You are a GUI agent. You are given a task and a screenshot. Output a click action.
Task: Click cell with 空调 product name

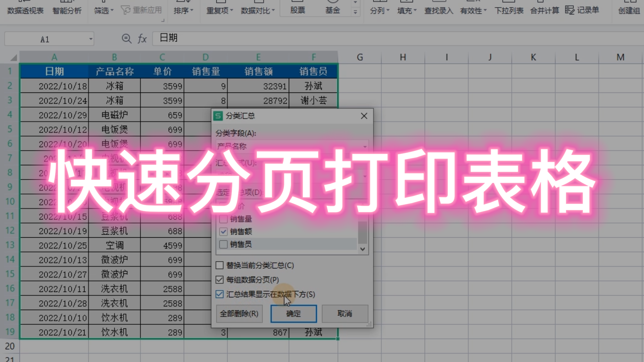pos(114,245)
